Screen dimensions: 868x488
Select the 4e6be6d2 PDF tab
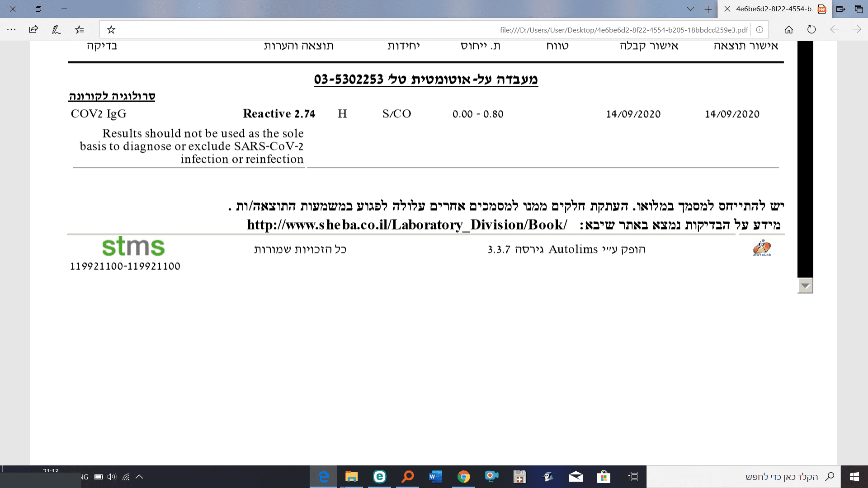tap(774, 9)
